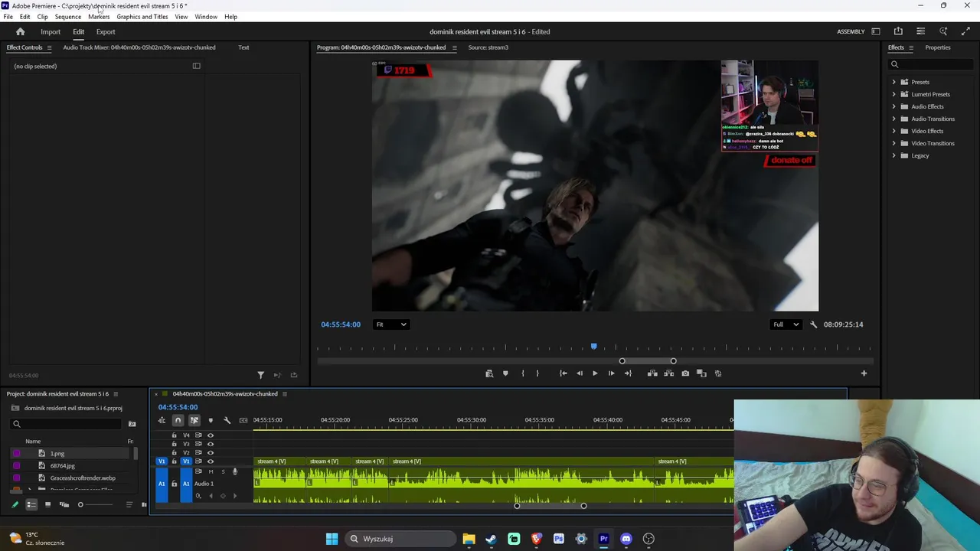This screenshot has height=551, width=980.
Task: Hide the V4 track output eye
Action: click(x=211, y=435)
